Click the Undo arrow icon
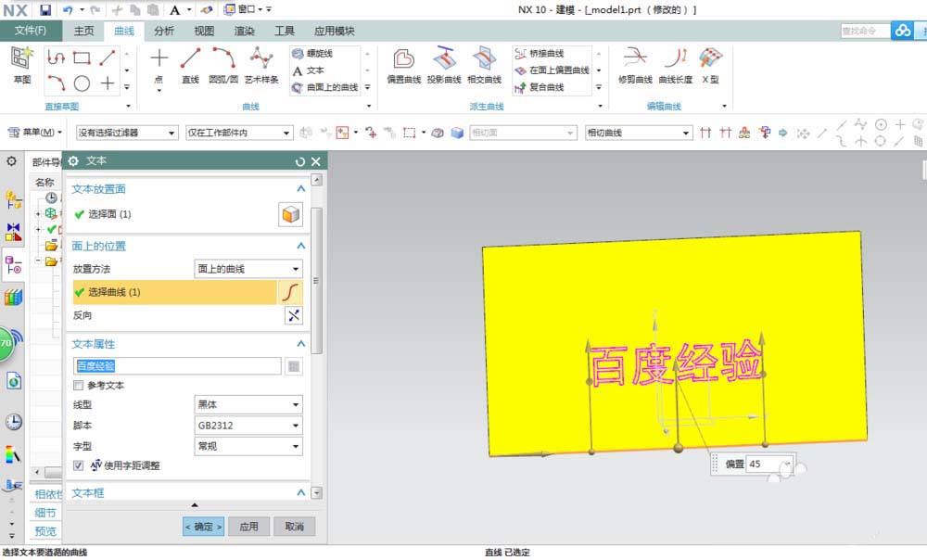 tap(68, 9)
